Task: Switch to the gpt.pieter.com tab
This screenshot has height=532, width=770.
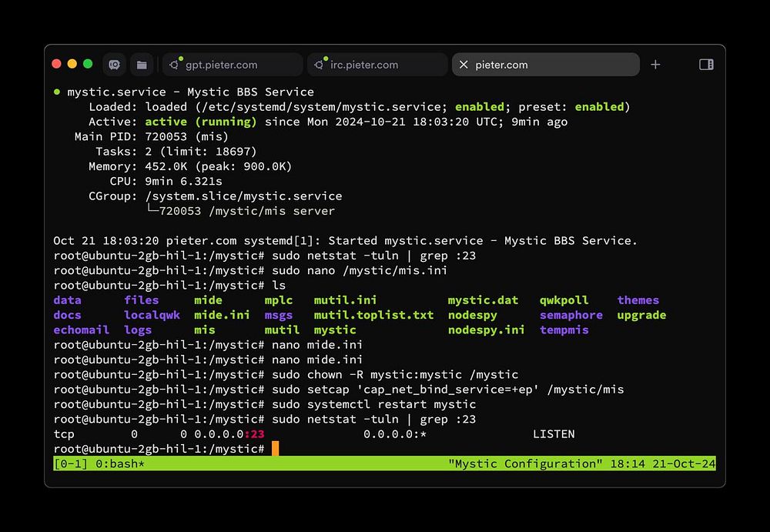Action: point(233,65)
